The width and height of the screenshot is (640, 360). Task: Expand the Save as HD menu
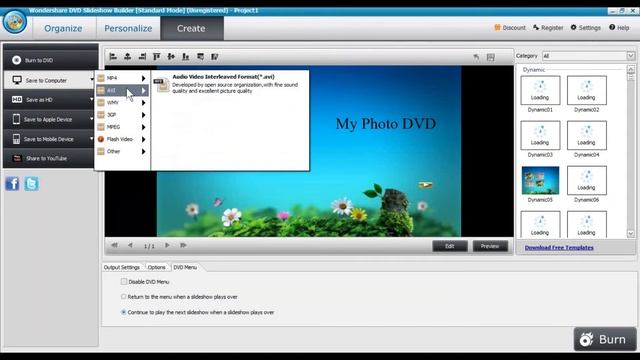(49, 100)
